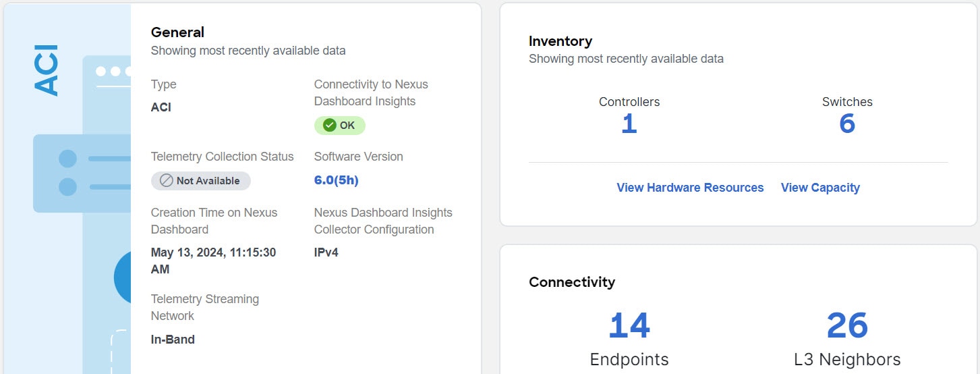Screen dimensions: 980x374
Task: Click the 26 L3 Neighbors count
Action: pyautogui.click(x=847, y=325)
